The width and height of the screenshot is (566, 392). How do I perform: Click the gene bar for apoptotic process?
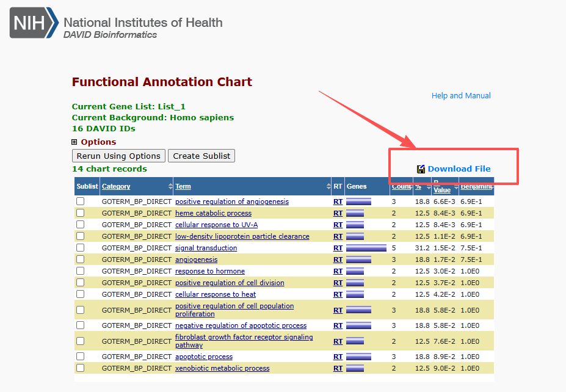pos(358,357)
